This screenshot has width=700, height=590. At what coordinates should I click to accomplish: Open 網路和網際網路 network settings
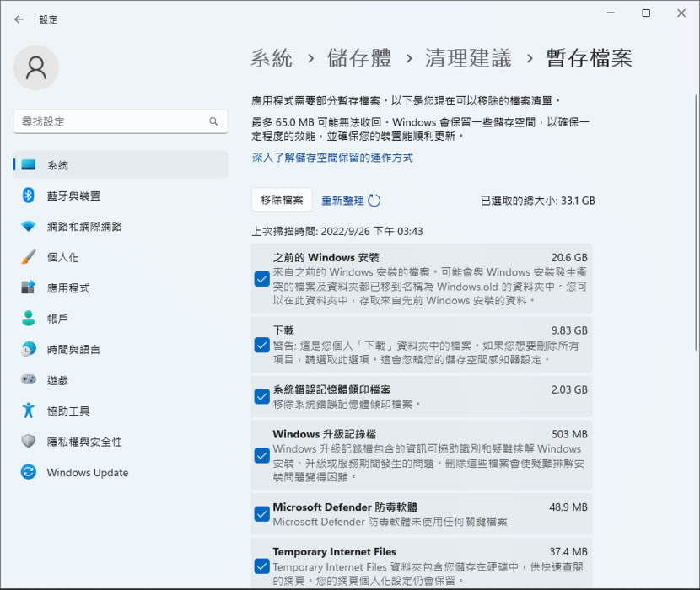point(84,227)
